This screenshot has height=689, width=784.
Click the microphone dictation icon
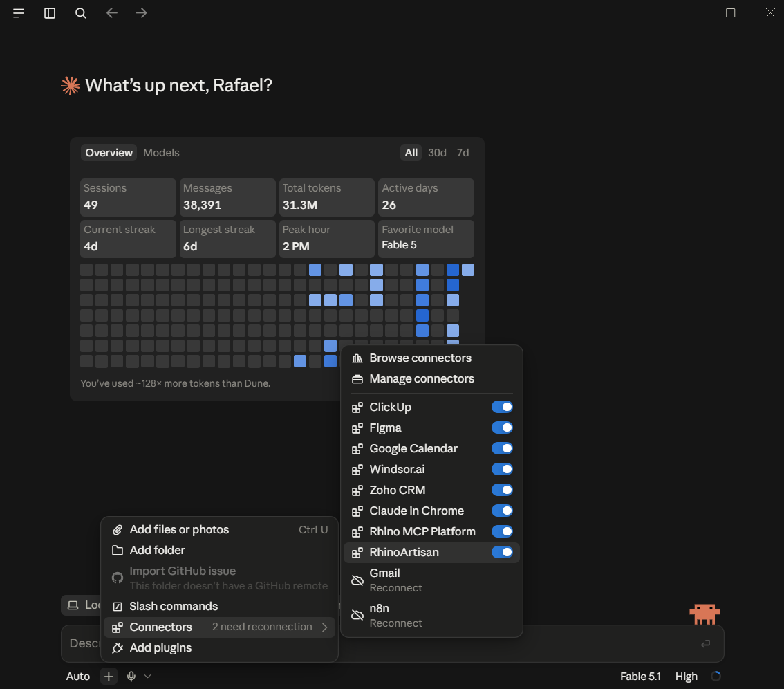(x=131, y=677)
